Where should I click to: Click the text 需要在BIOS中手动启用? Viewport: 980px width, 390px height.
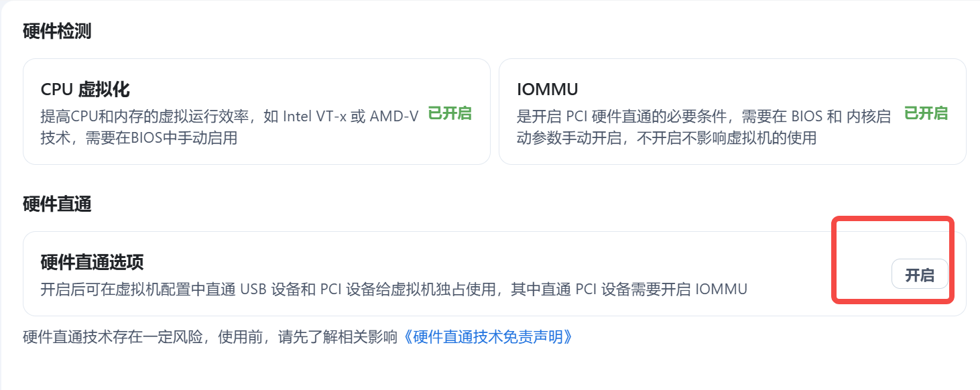click(x=162, y=139)
